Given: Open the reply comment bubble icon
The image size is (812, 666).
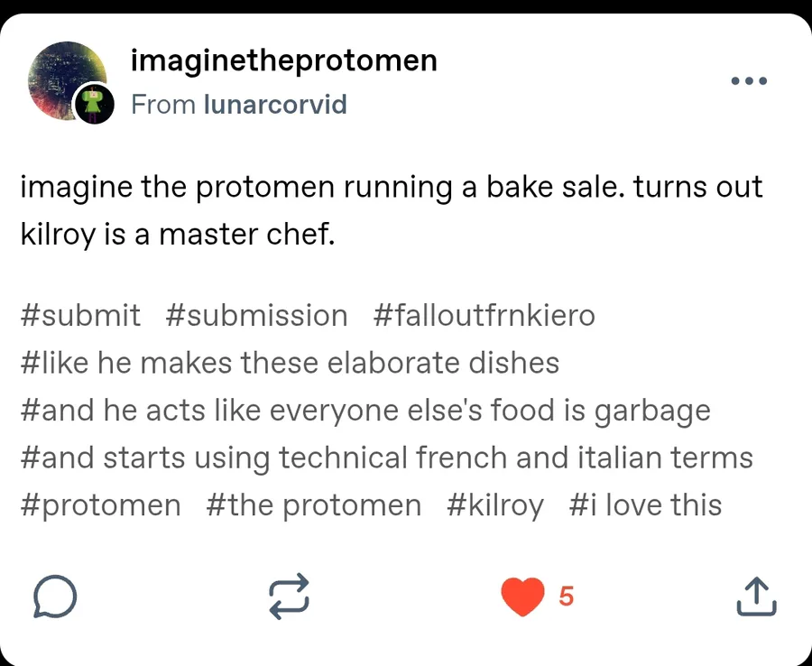Looking at the screenshot, I should click(x=55, y=597).
